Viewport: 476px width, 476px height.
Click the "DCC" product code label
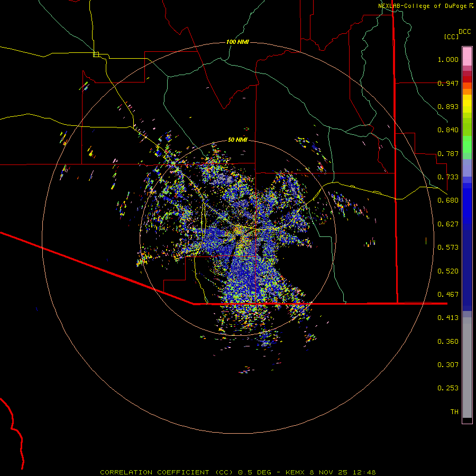coord(464,32)
